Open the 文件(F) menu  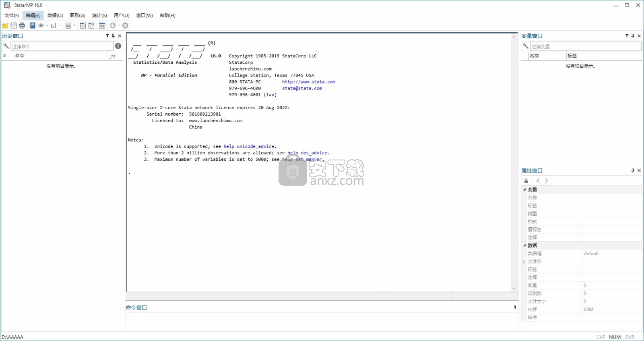(12, 15)
